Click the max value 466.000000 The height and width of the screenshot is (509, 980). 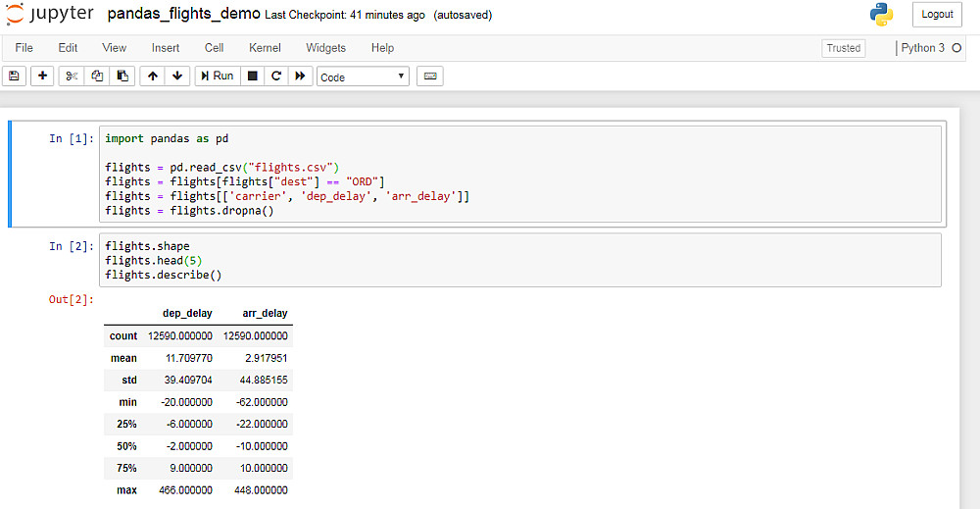click(185, 490)
